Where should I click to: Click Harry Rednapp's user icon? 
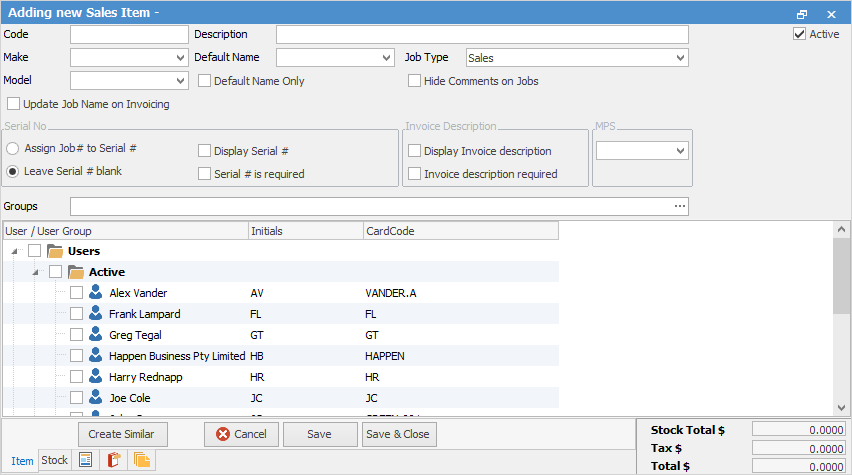(96, 376)
